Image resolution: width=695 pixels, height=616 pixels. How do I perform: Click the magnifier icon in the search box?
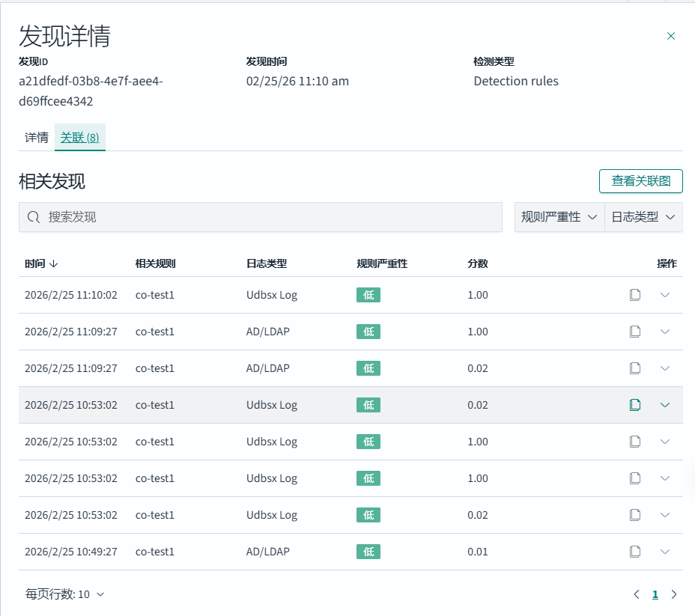click(33, 217)
